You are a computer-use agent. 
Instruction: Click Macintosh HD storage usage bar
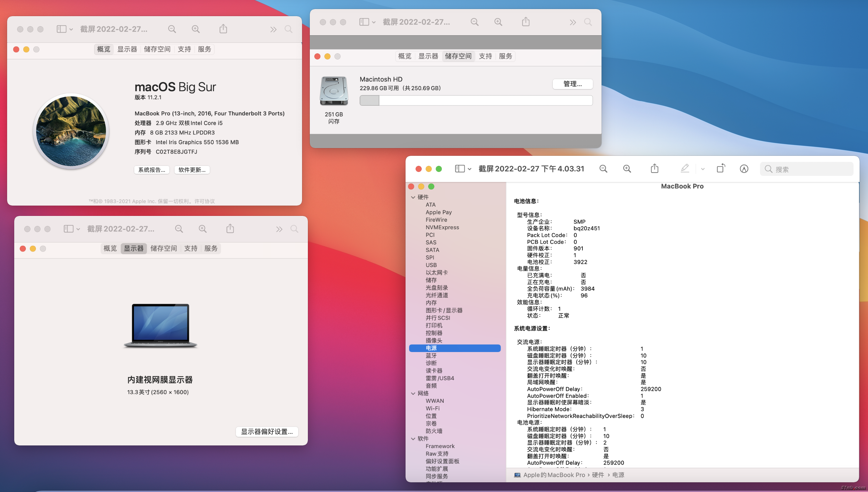tap(476, 100)
